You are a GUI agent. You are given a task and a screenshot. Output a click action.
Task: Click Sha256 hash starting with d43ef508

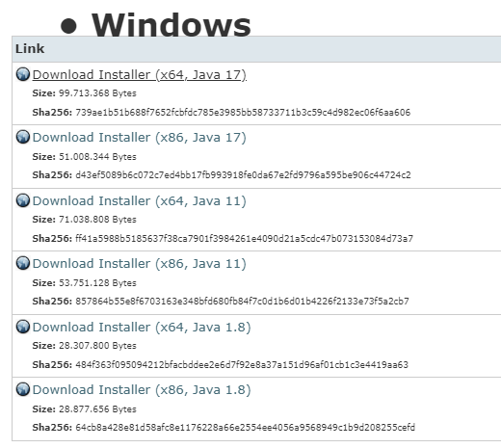click(x=243, y=175)
